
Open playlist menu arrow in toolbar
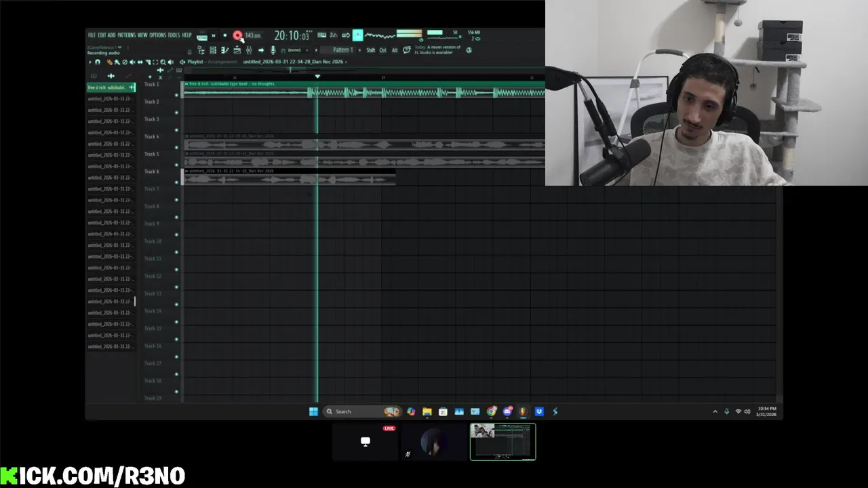[x=90, y=62]
